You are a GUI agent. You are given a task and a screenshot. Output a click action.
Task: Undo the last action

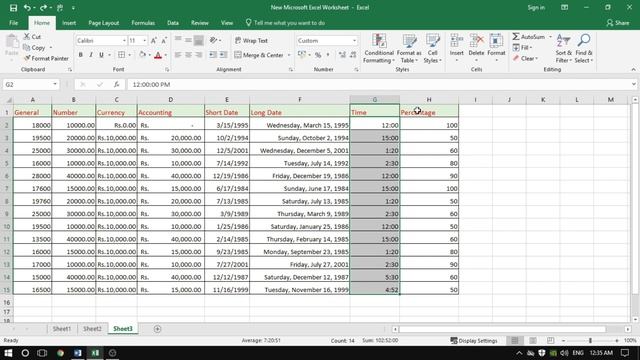pyautogui.click(x=27, y=8)
